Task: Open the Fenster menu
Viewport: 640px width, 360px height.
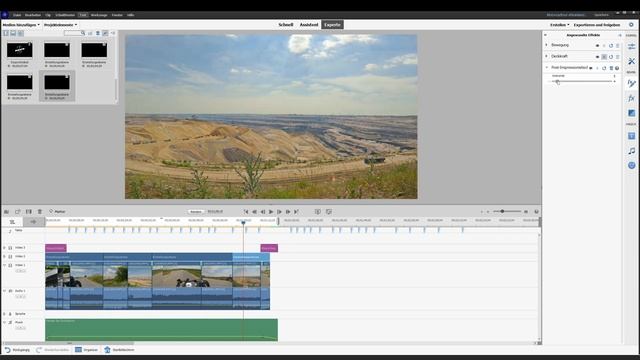Action: pyautogui.click(x=117, y=15)
